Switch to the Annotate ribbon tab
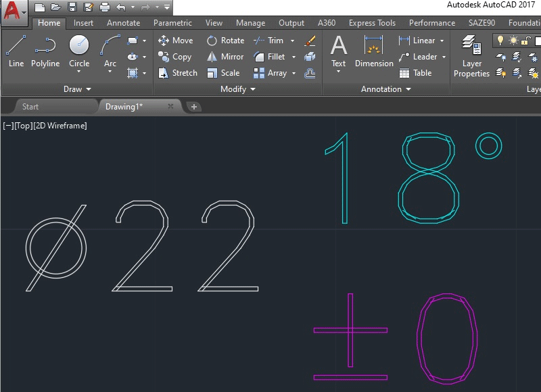 tap(123, 23)
